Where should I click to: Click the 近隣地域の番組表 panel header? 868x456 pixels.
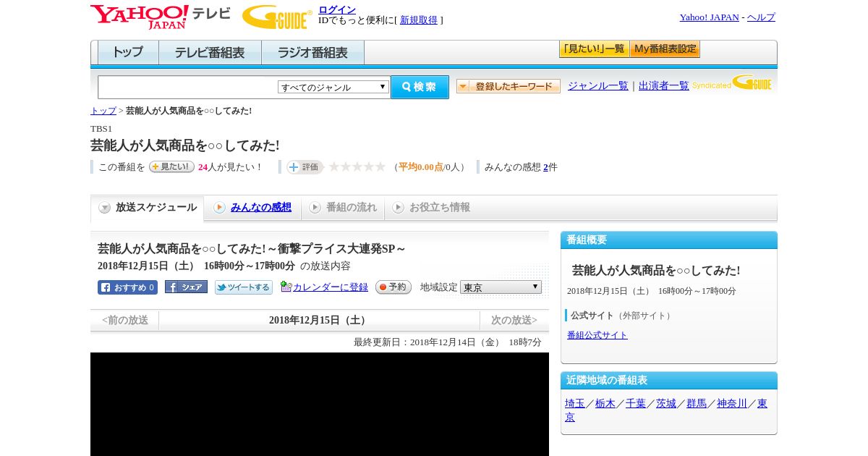coord(669,380)
